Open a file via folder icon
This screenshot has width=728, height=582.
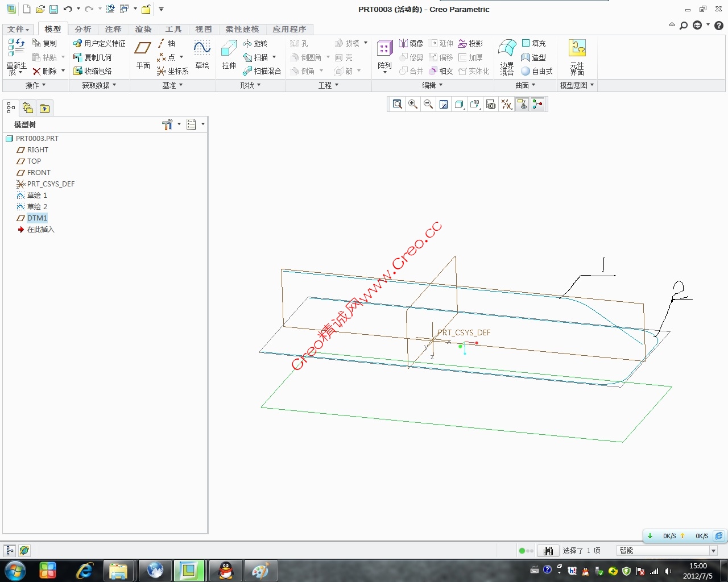pyautogui.click(x=40, y=9)
